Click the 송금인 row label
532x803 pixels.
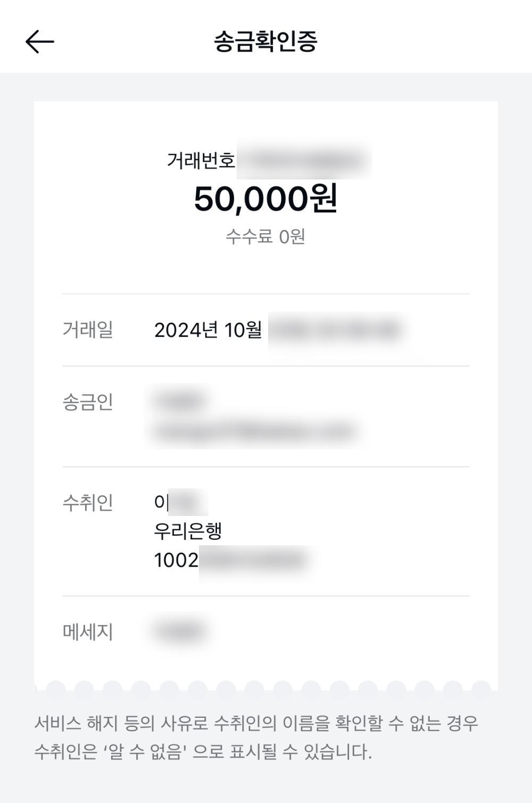pyautogui.click(x=88, y=402)
